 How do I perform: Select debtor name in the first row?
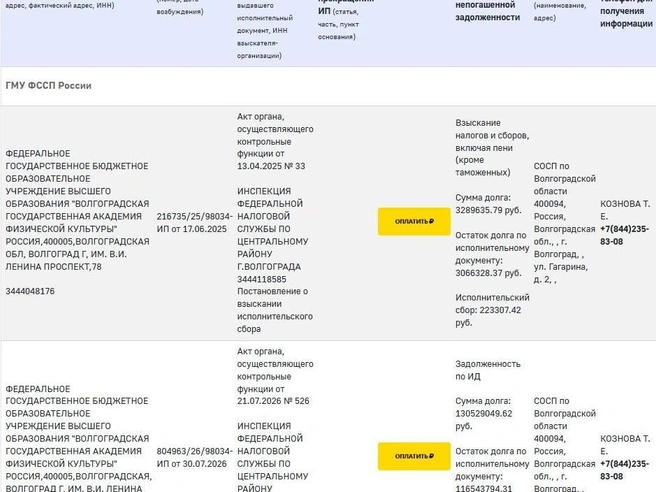(x=77, y=191)
